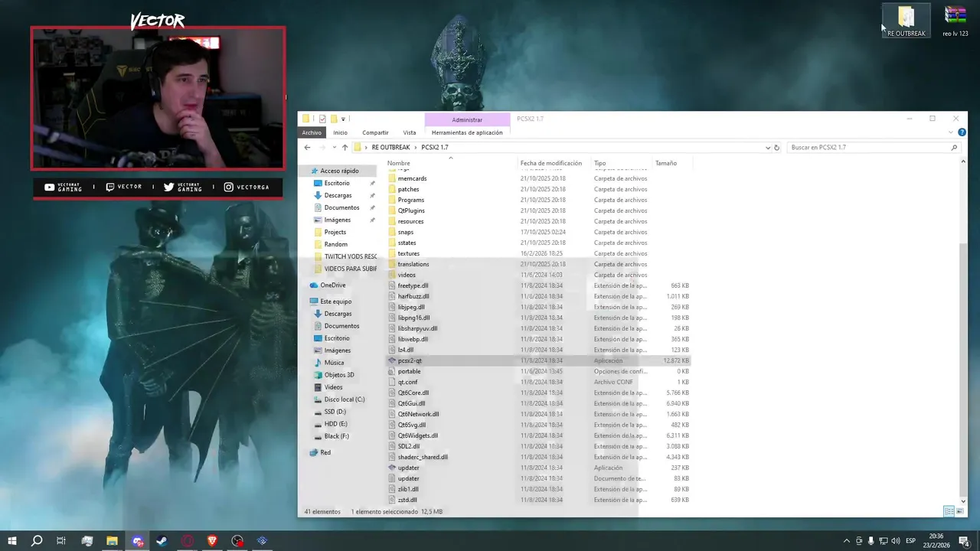Click the ESP language indicator
Viewport: 980px width, 551px height.
[x=910, y=540]
